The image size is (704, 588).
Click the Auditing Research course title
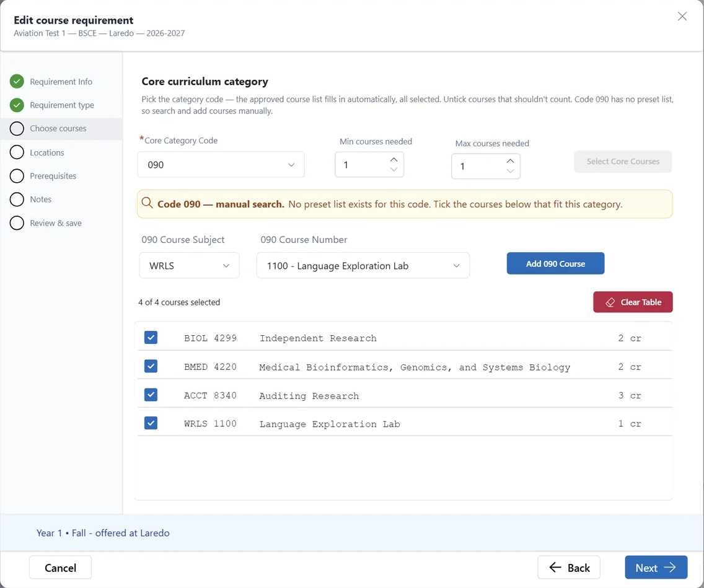click(x=309, y=396)
